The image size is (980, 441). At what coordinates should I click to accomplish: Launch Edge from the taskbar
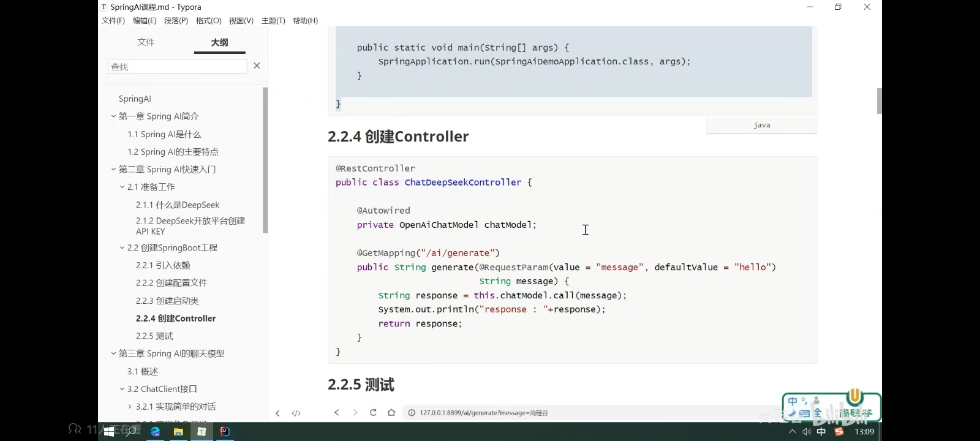(x=155, y=431)
